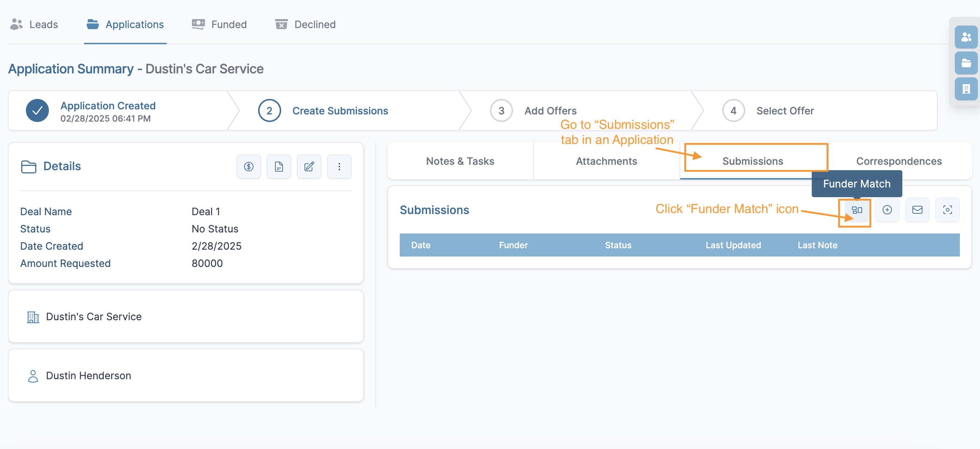Open Dustin's Car Service company card

[x=93, y=317]
